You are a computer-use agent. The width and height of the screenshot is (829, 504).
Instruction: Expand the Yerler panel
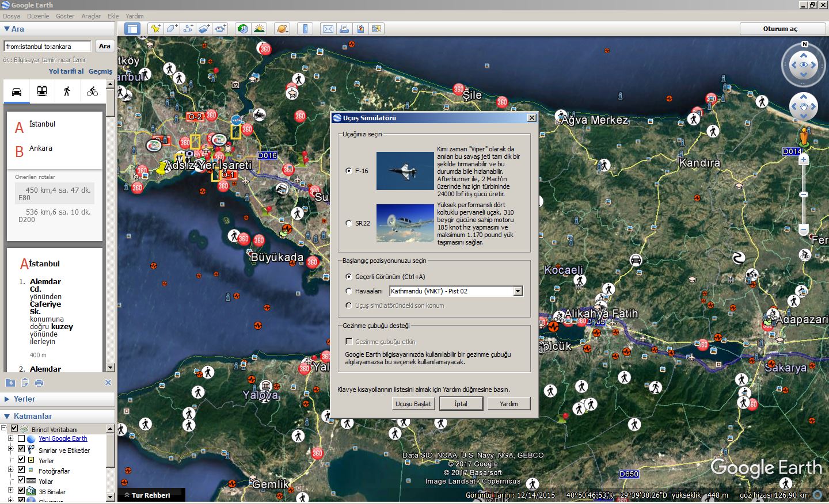[7, 399]
